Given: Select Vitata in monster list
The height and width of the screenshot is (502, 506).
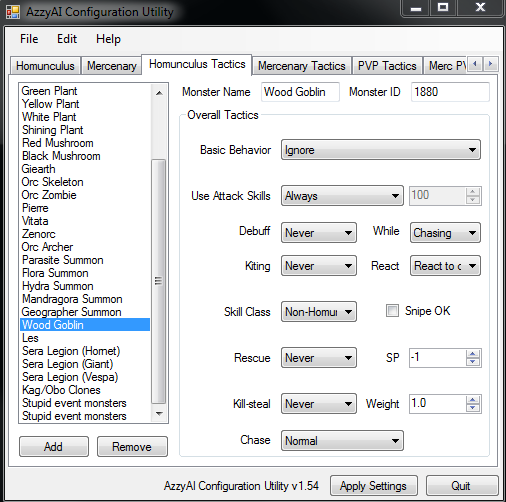Looking at the screenshot, I should (x=85, y=221).
